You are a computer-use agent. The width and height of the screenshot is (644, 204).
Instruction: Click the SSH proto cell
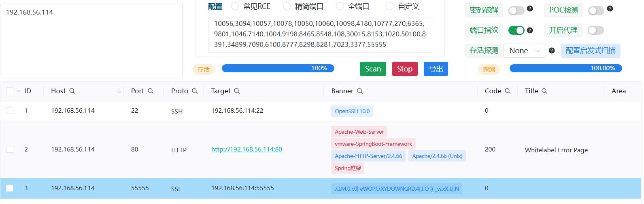[x=177, y=111]
